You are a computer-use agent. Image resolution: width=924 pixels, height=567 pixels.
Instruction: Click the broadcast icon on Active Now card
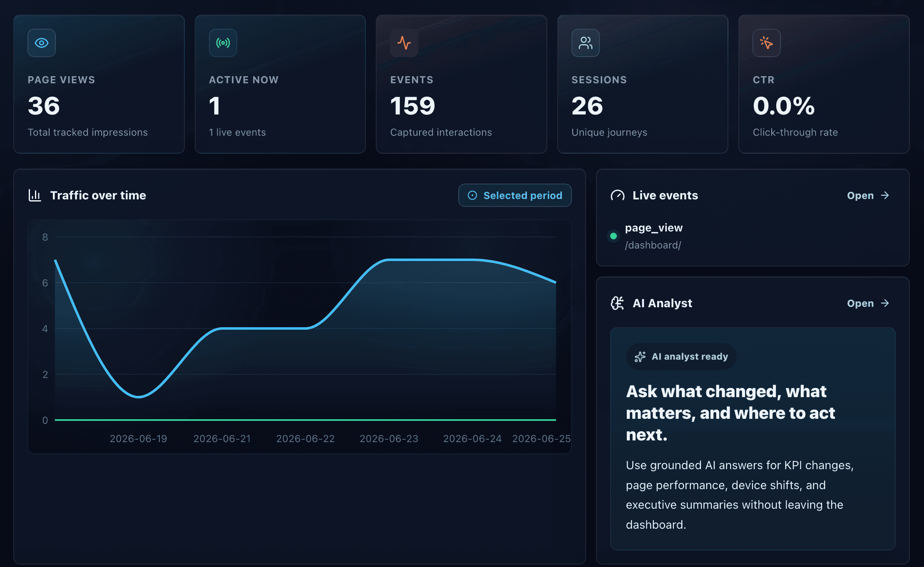(223, 43)
